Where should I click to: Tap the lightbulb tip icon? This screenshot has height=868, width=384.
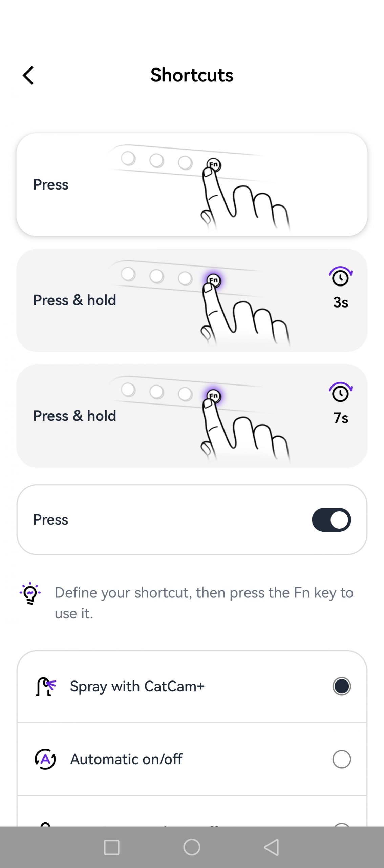[x=30, y=593]
